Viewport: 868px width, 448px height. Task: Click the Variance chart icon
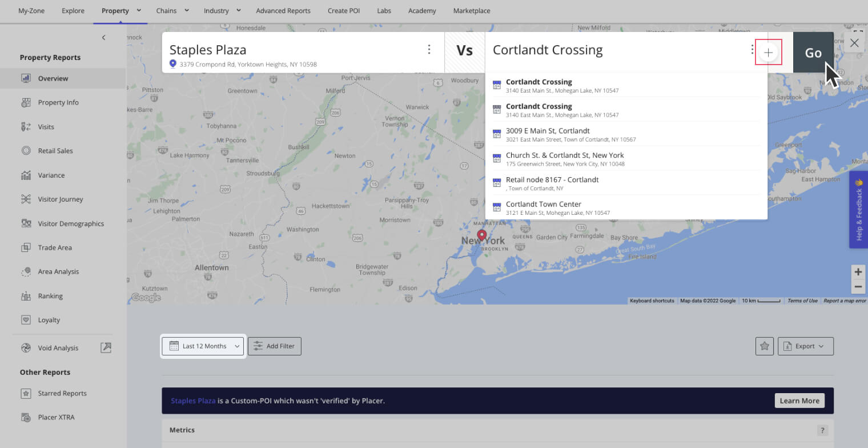point(26,175)
